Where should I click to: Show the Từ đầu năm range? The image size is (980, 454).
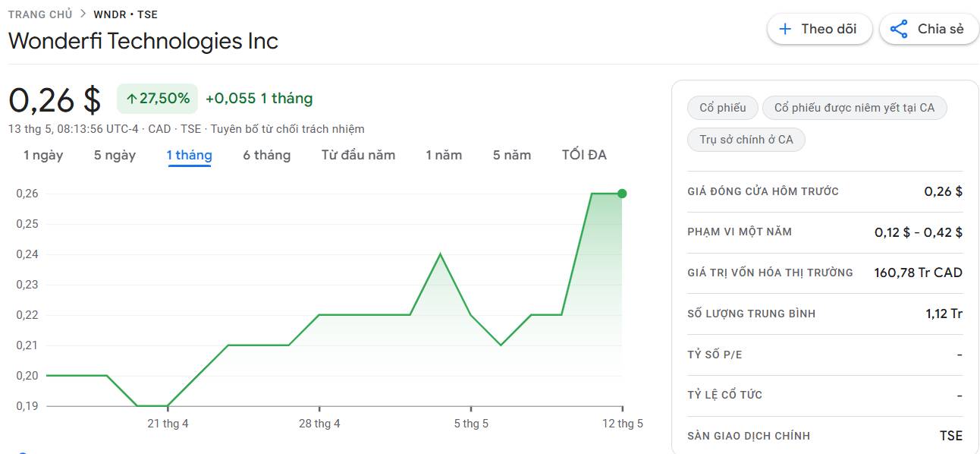point(358,155)
